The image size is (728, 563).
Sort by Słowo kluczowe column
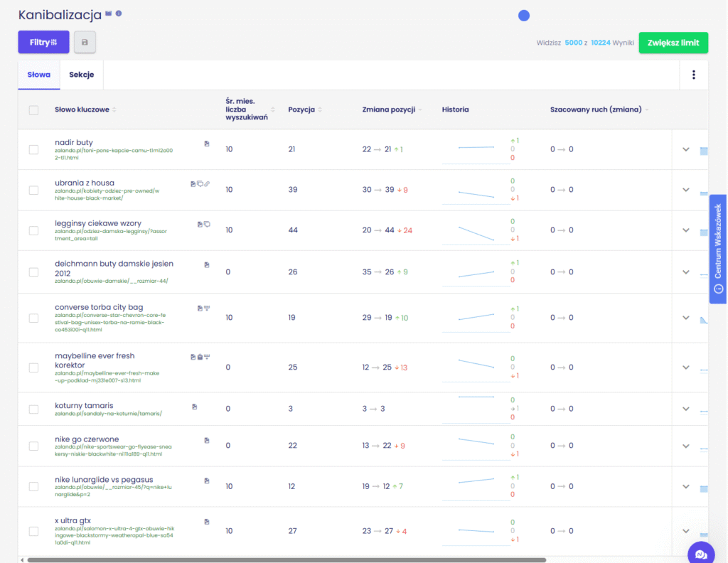tap(85, 109)
